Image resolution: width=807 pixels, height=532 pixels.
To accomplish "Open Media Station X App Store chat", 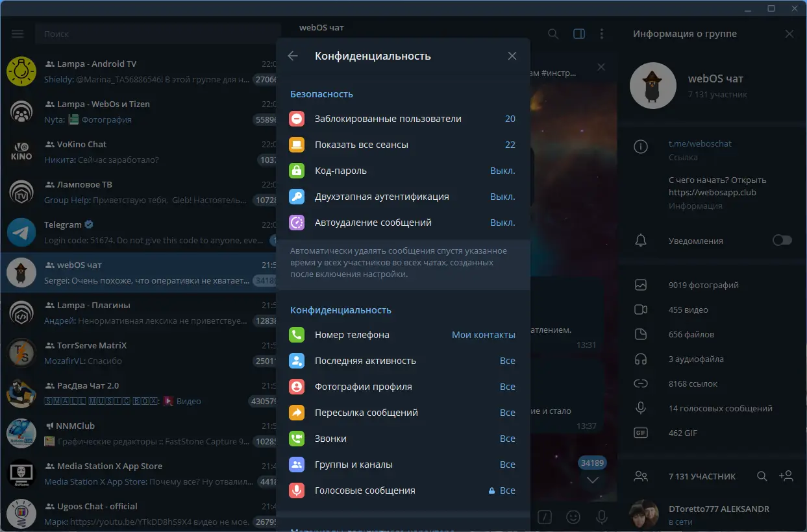I will click(139, 474).
